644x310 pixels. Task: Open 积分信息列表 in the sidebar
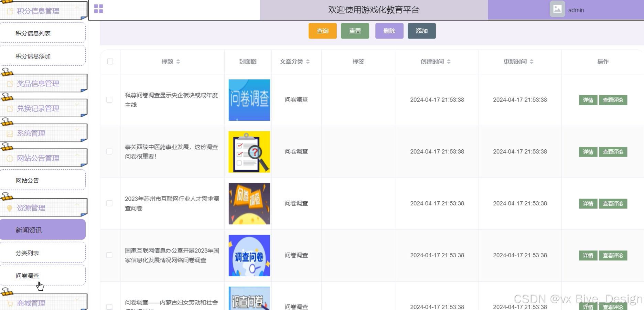[43, 33]
